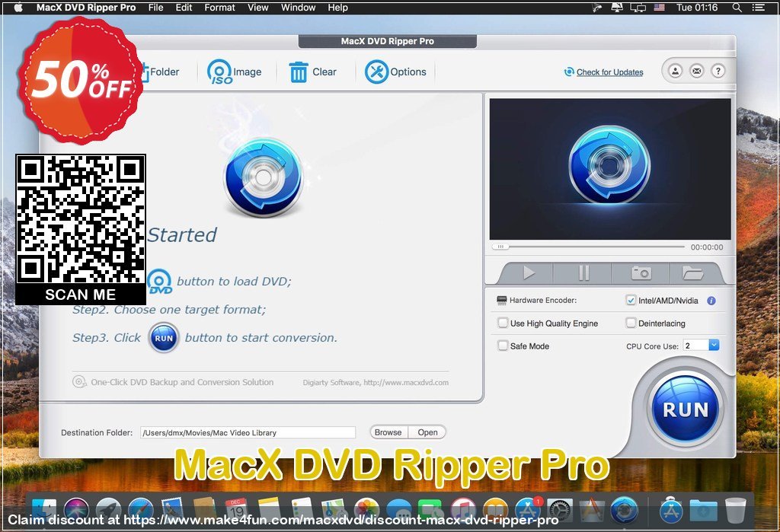
Task: Click the Tue 01:16 clock
Action: (x=697, y=8)
